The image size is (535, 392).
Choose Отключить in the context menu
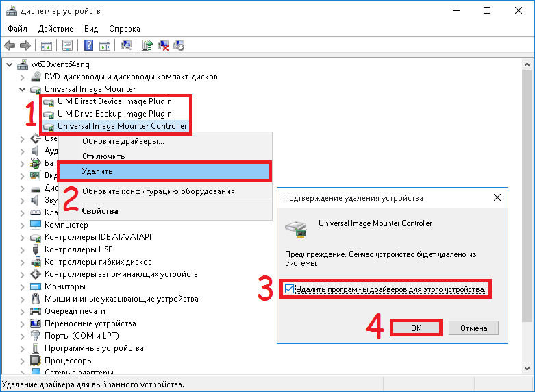pos(166,156)
